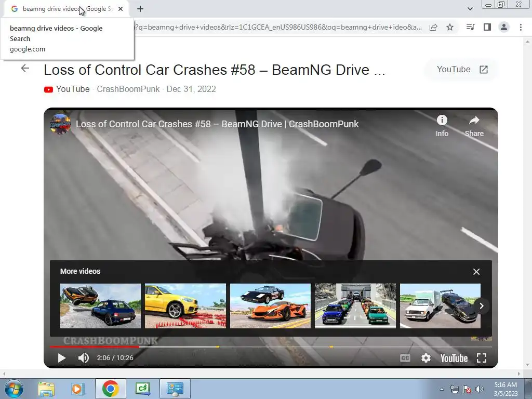Click the address bar URL

pyautogui.click(x=278, y=27)
